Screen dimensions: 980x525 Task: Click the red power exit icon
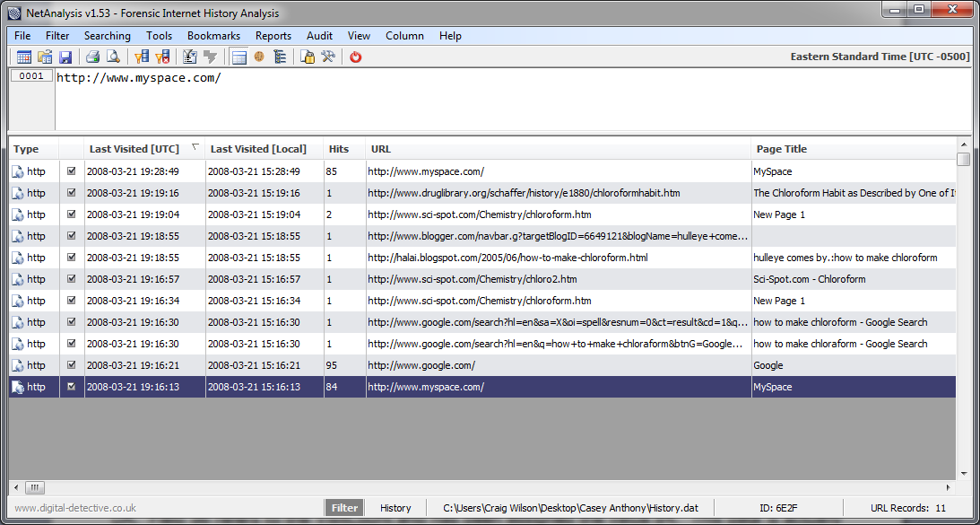[x=356, y=57]
